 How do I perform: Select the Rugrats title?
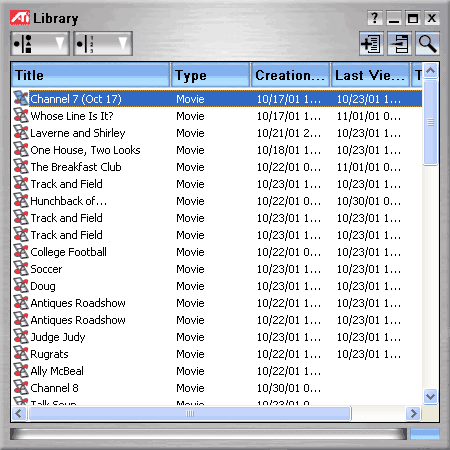pyautogui.click(x=49, y=354)
